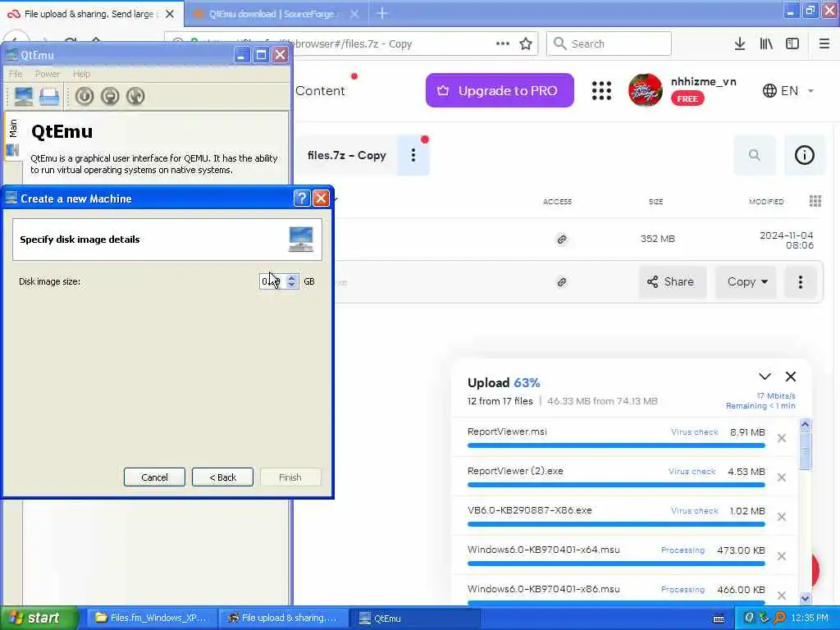Cancel upload of ReportViewer.msi
Screen dimensions: 840x630
tap(782, 438)
